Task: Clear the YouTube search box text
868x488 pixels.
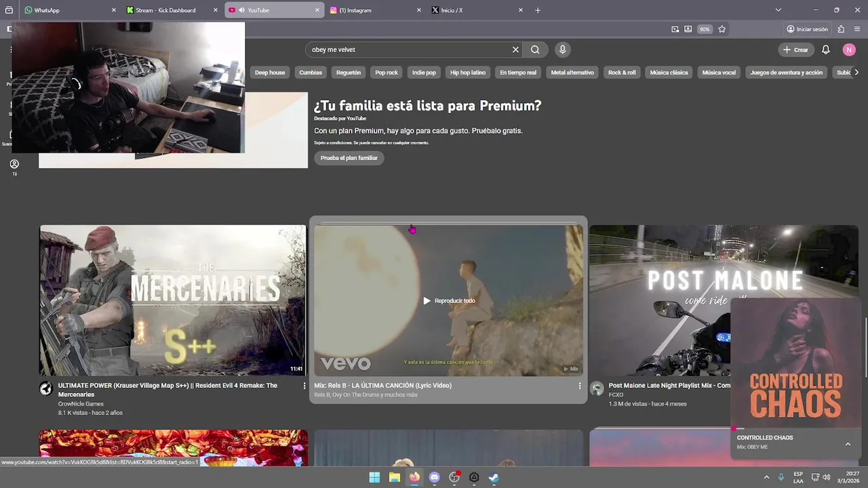Action: (515, 49)
